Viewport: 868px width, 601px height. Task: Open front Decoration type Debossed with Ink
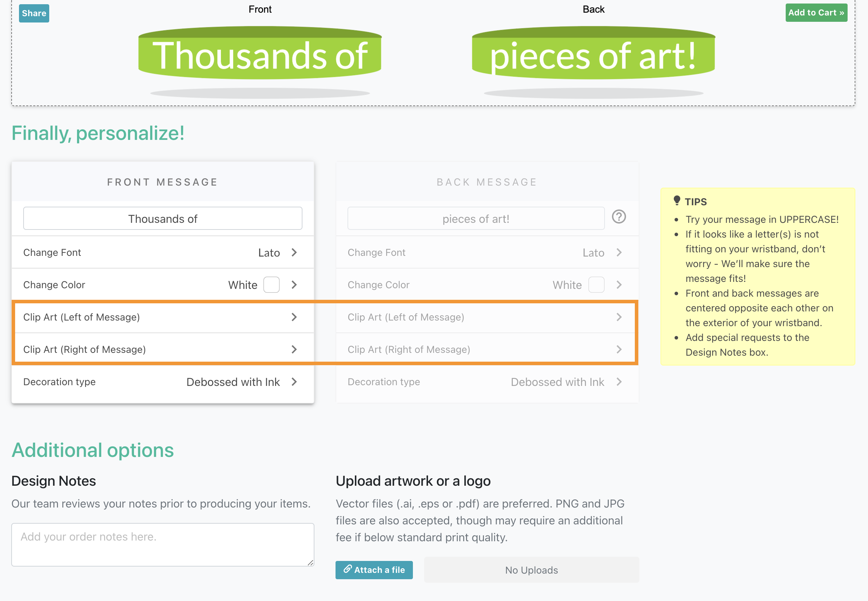pos(163,382)
